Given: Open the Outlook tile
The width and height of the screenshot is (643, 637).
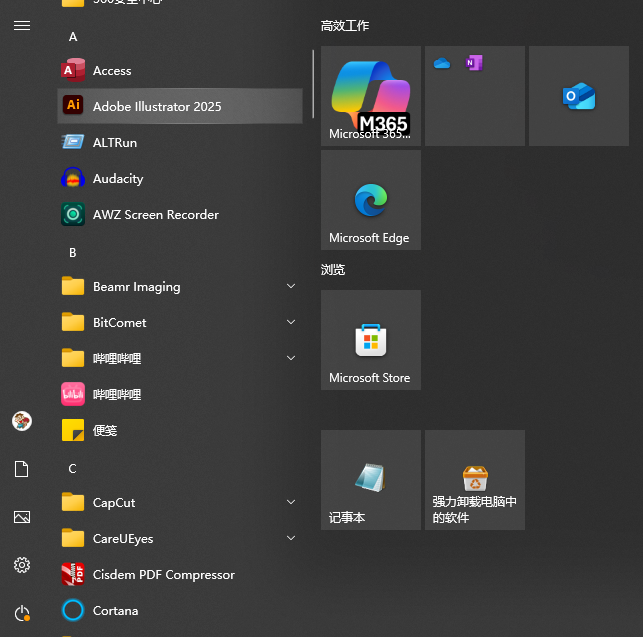Looking at the screenshot, I should click(578, 96).
